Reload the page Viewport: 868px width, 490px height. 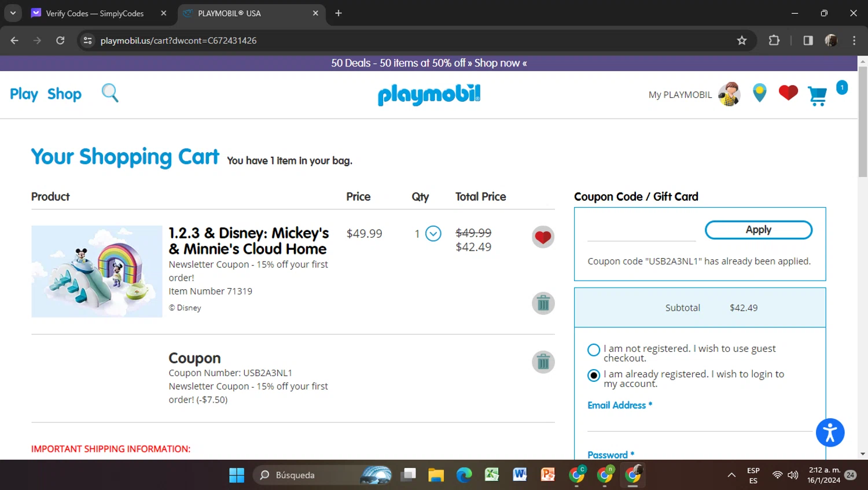pos(60,40)
